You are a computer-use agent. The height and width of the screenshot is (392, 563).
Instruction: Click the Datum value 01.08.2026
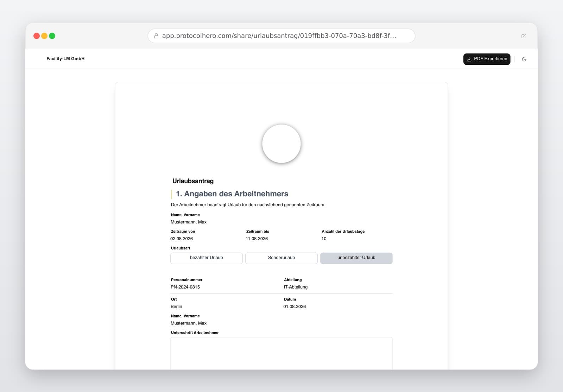coord(295,306)
